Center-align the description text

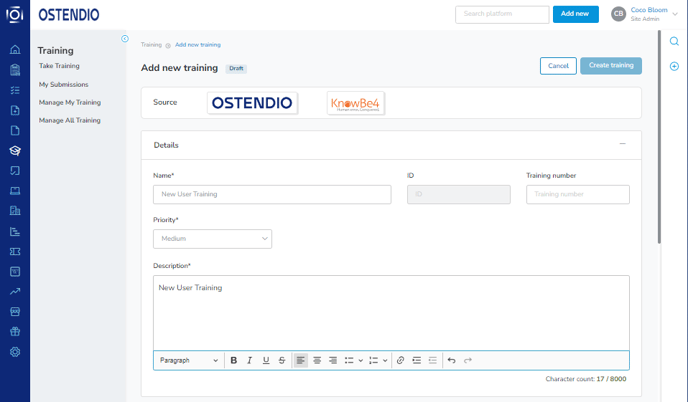(317, 360)
